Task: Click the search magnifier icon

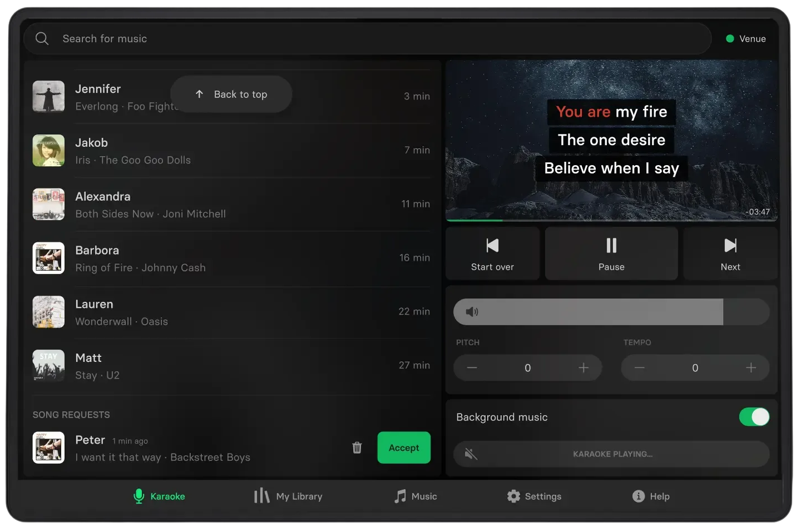Action: pyautogui.click(x=42, y=38)
